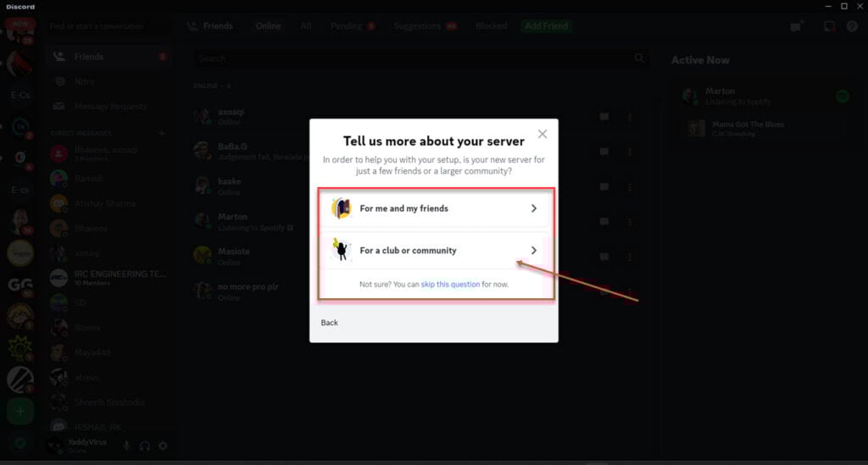Open User Settings gear icon
This screenshot has width=868, height=465.
pos(163,446)
